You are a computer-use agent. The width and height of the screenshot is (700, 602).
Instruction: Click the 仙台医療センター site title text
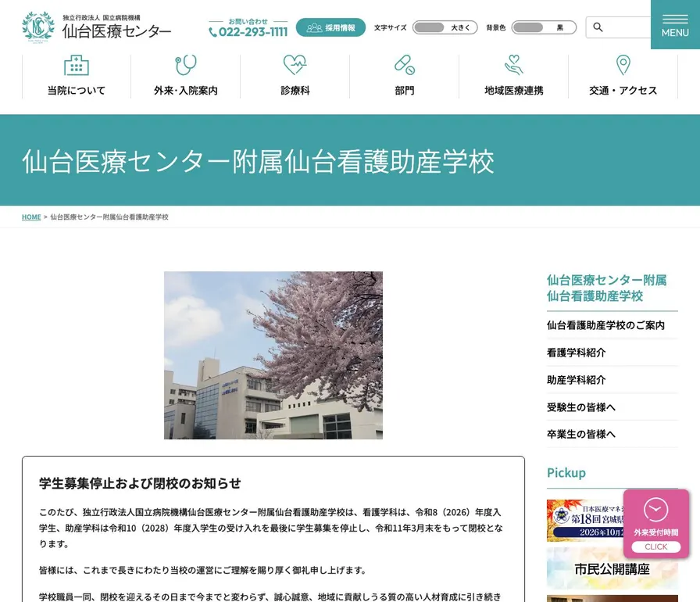(x=116, y=31)
